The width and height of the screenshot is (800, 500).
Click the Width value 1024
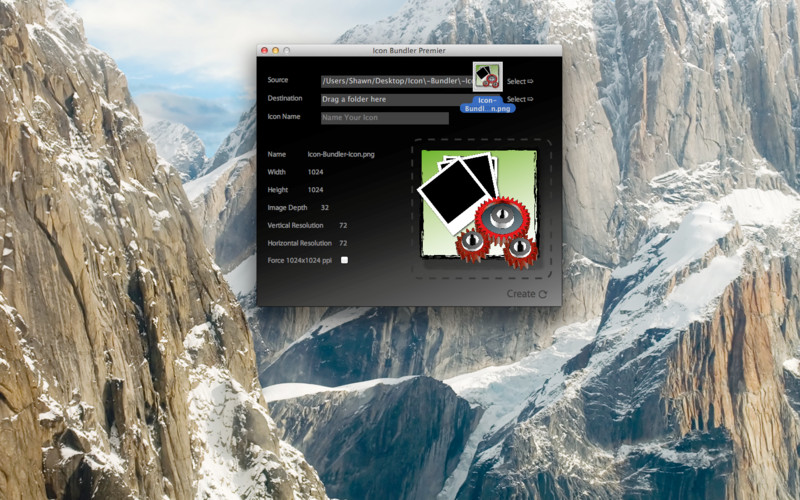point(315,172)
